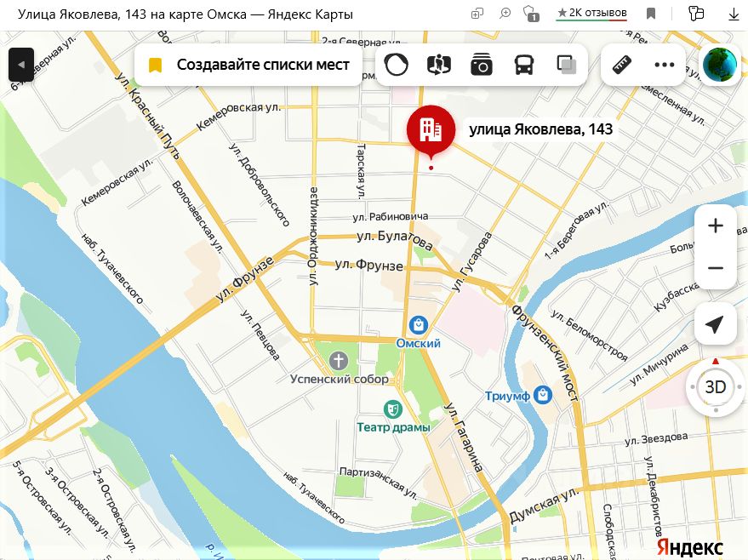Open browser downloads with the down-arrow icon
Screen dimensions: 748x560
(734, 14)
